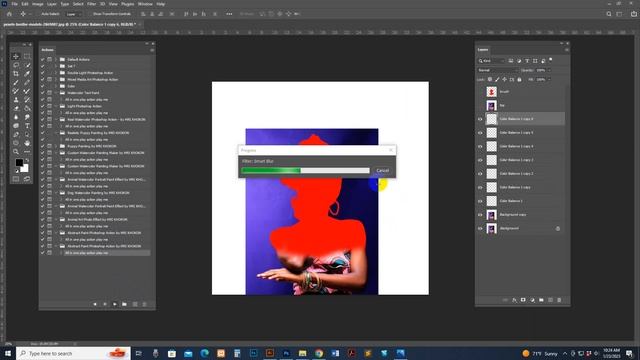The height and width of the screenshot is (360, 640).
Task: Close the Progress dialog
Action: 391,150
